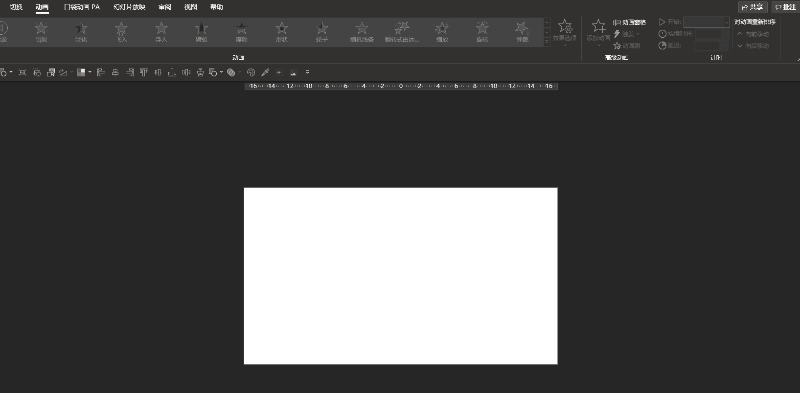Open the Trigger (触发) dropdown

627,34
